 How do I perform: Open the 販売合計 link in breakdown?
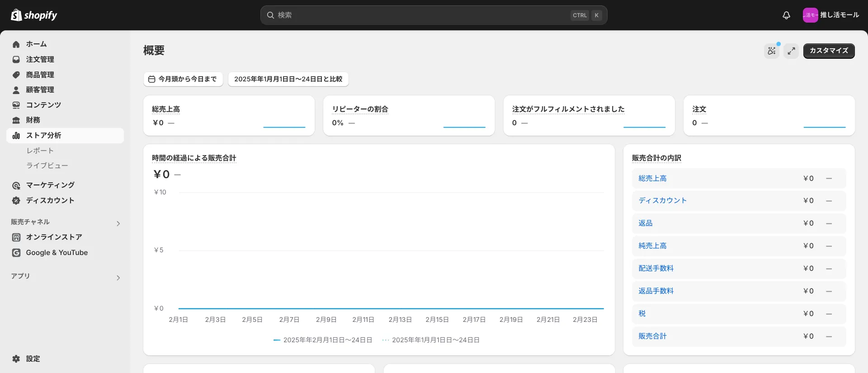[x=652, y=336]
